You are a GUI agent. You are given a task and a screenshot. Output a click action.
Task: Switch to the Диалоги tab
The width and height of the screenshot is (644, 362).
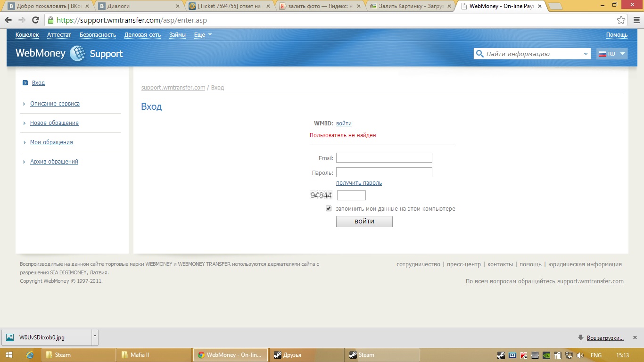(x=139, y=7)
